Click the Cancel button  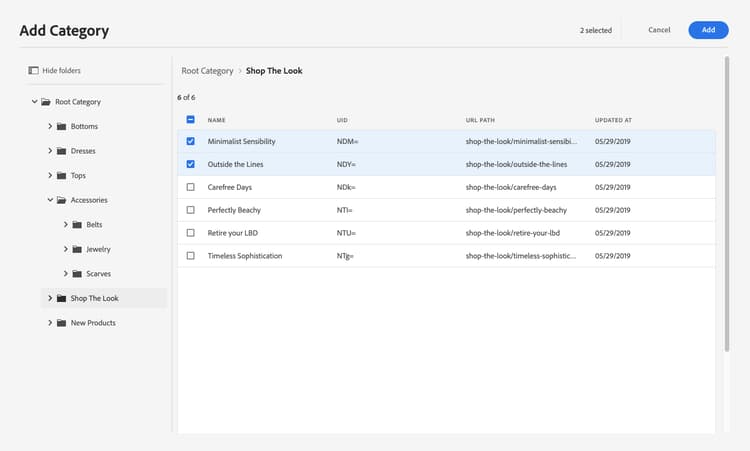click(x=659, y=30)
